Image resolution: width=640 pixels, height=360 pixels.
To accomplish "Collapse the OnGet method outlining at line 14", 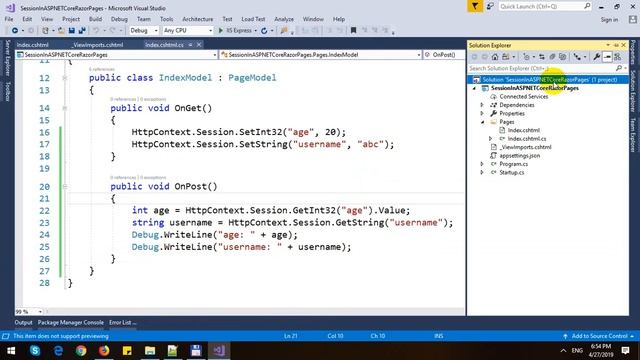I will coord(64,108).
